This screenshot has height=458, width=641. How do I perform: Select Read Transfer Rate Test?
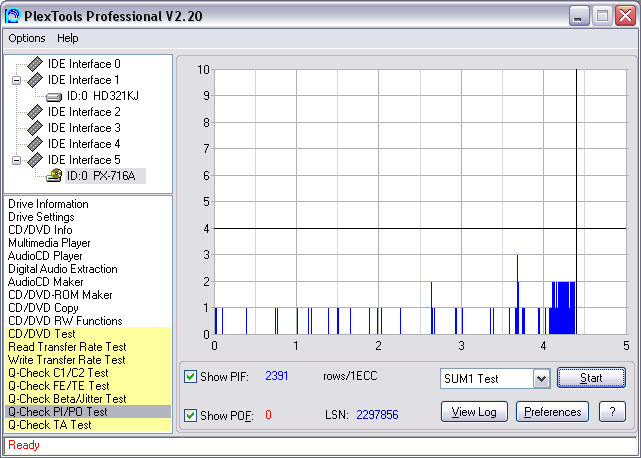(88, 347)
